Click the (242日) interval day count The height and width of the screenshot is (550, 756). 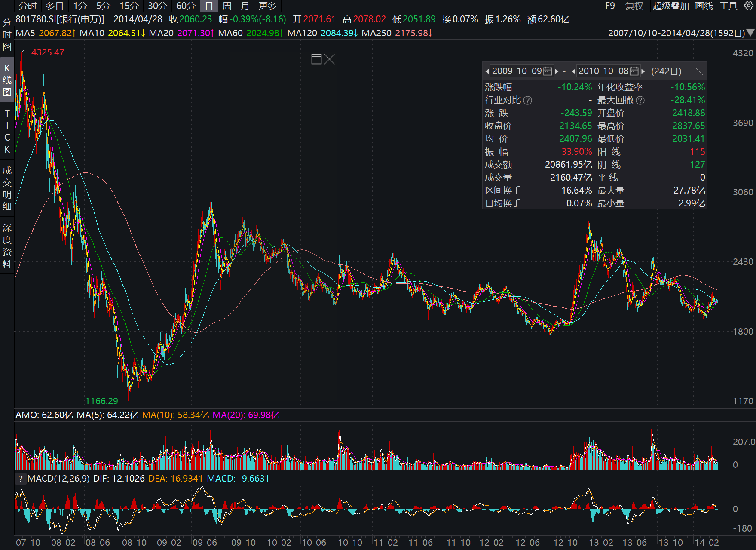click(x=666, y=71)
